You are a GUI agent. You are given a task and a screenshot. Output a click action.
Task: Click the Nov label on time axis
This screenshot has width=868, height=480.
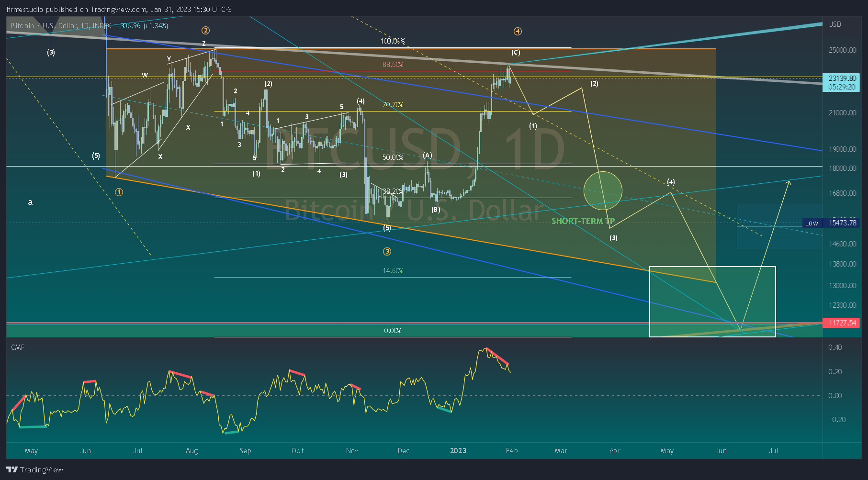pyautogui.click(x=352, y=451)
